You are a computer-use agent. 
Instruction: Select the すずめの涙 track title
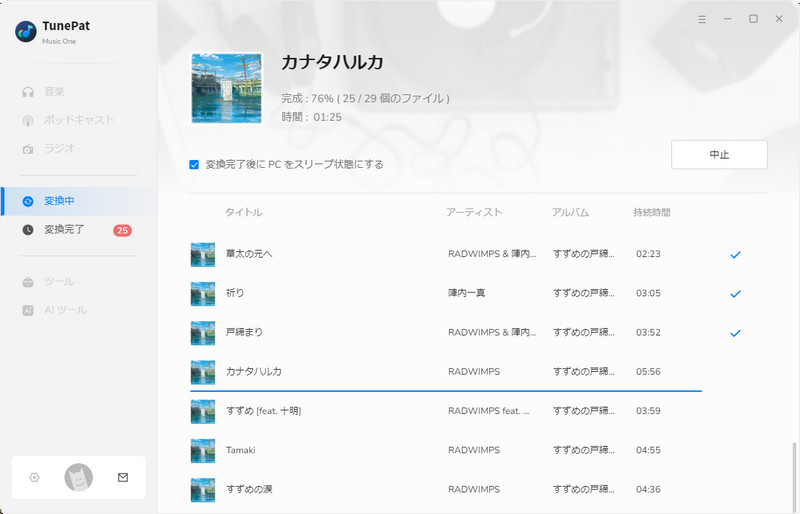pyautogui.click(x=249, y=489)
